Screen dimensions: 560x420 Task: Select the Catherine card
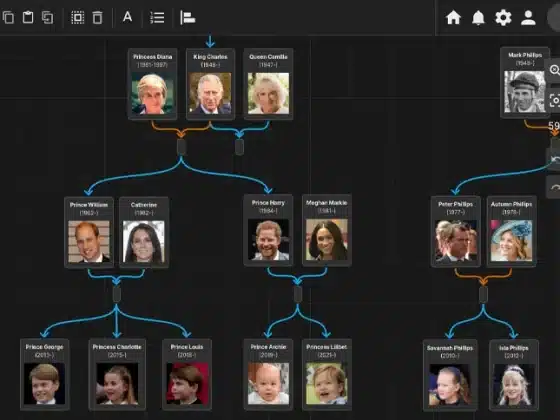(144, 232)
